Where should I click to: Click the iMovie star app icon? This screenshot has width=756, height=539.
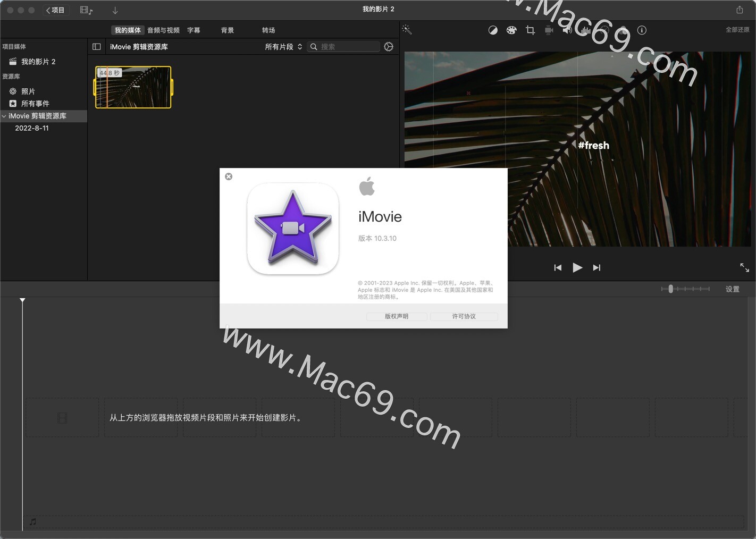pos(293,228)
